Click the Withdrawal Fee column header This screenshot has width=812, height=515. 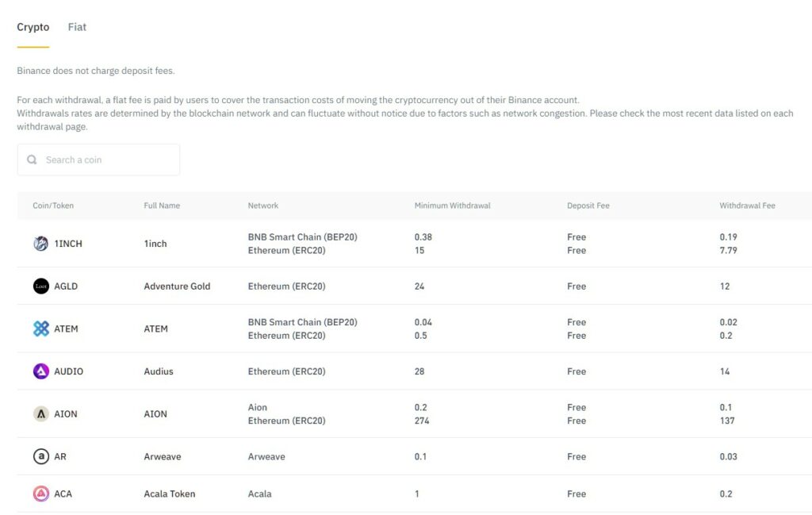[x=747, y=206]
